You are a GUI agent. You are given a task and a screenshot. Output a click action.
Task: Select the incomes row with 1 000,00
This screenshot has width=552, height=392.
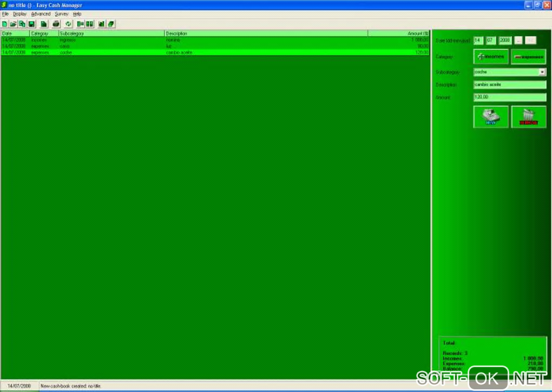[x=215, y=40]
